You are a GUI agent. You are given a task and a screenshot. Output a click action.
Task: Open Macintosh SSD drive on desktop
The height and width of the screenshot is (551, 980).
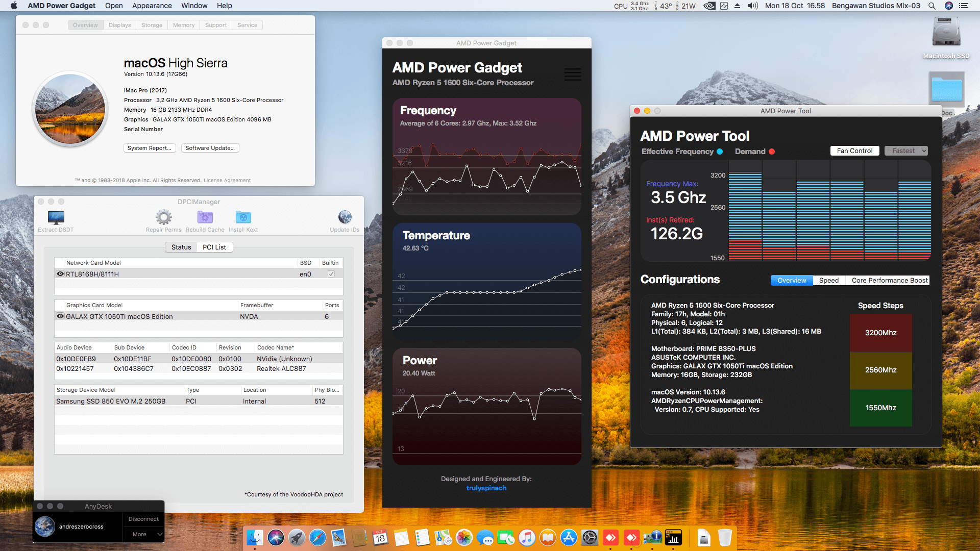(946, 32)
